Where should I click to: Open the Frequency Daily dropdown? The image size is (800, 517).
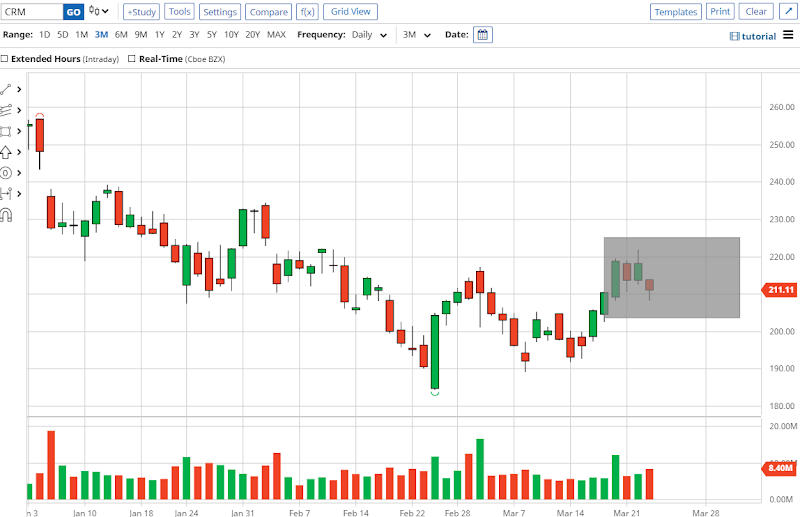[x=369, y=35]
